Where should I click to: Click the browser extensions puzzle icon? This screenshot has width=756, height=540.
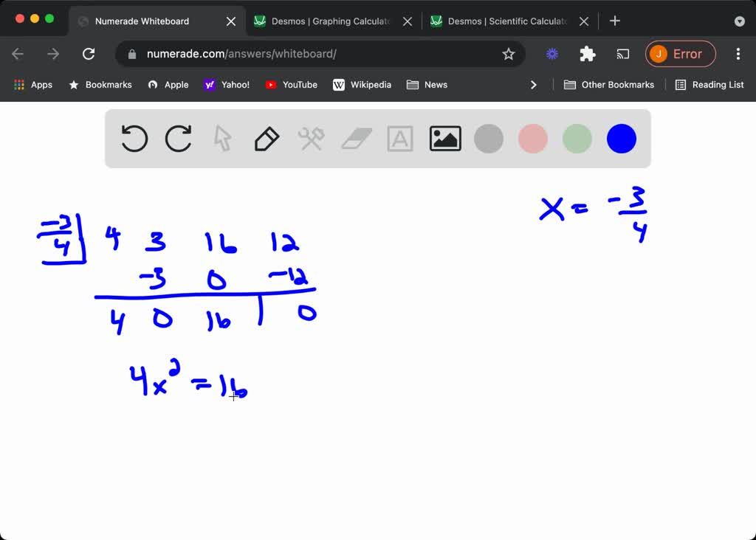(587, 54)
